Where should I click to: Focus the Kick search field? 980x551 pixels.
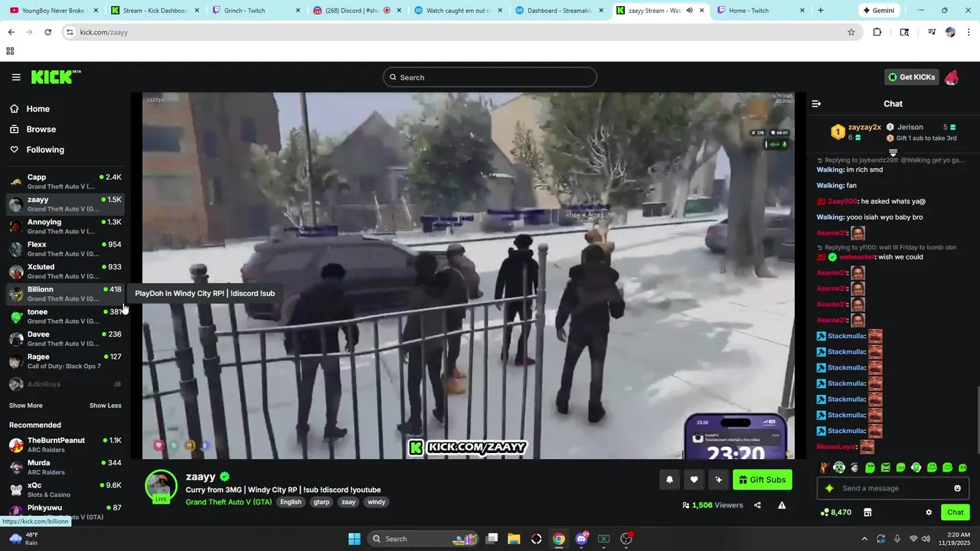click(490, 77)
